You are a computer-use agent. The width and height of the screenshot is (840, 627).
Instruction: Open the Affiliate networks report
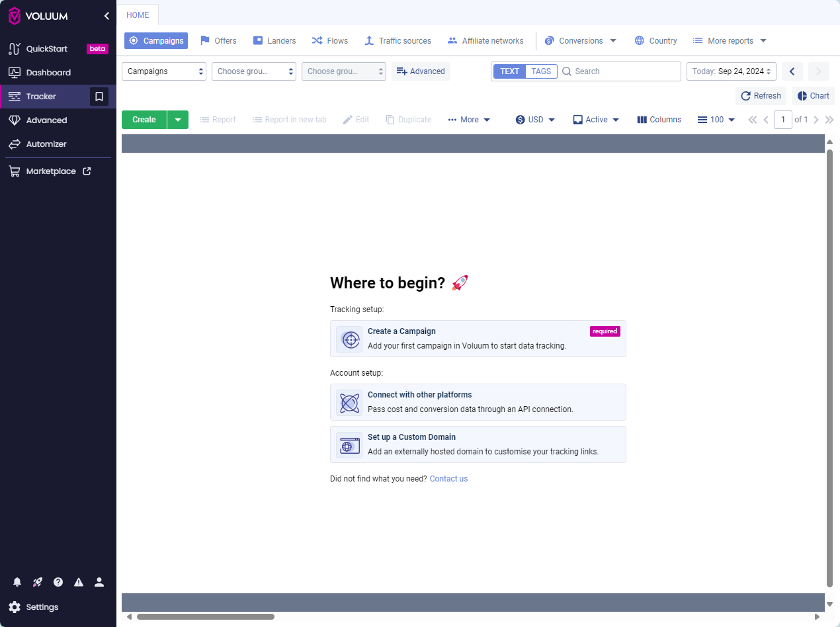485,41
